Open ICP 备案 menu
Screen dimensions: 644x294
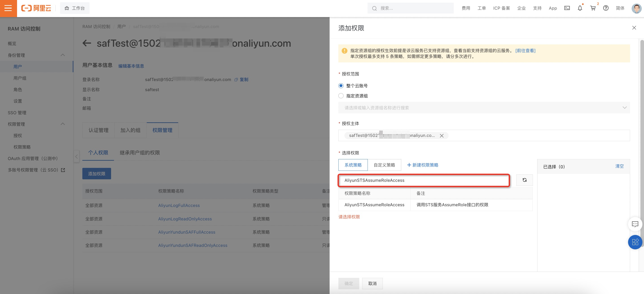(501, 8)
